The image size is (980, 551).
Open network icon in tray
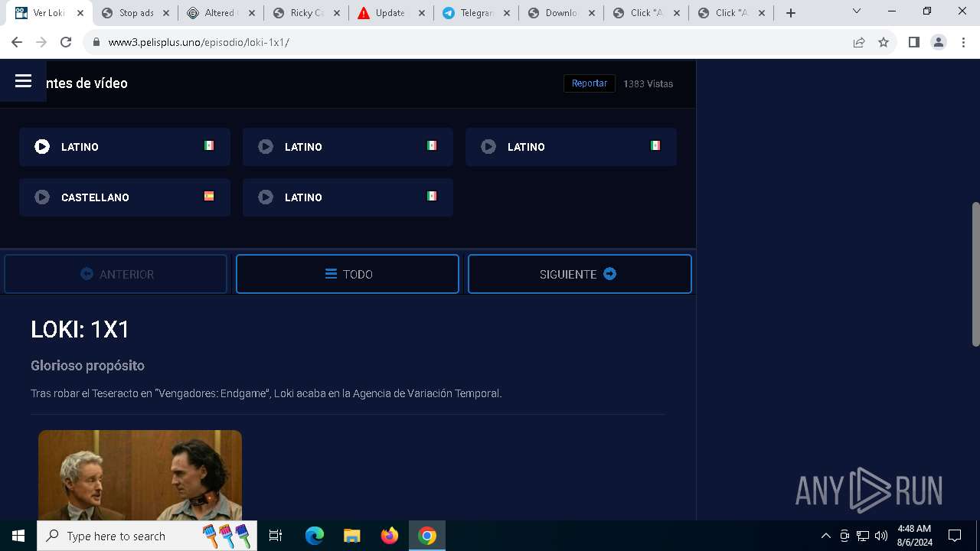tap(863, 536)
